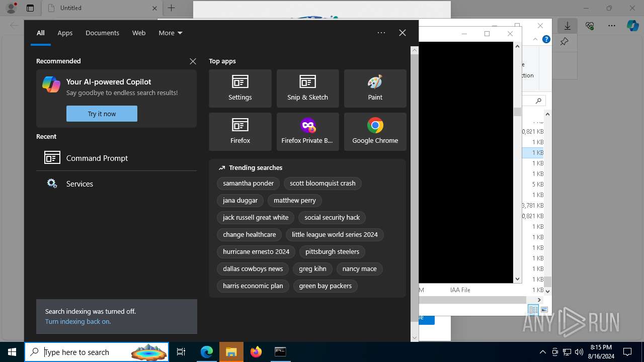This screenshot has height=362, width=644.
Task: Open volume control in system tray
Action: pyautogui.click(x=579, y=352)
